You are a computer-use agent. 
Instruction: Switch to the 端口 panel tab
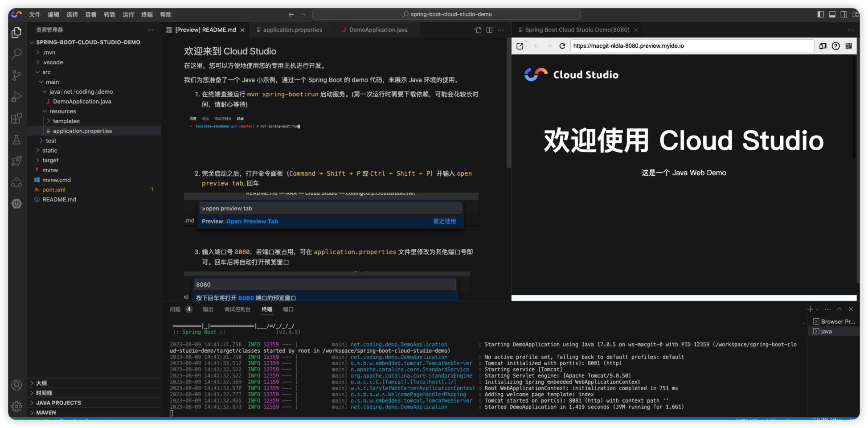point(288,309)
